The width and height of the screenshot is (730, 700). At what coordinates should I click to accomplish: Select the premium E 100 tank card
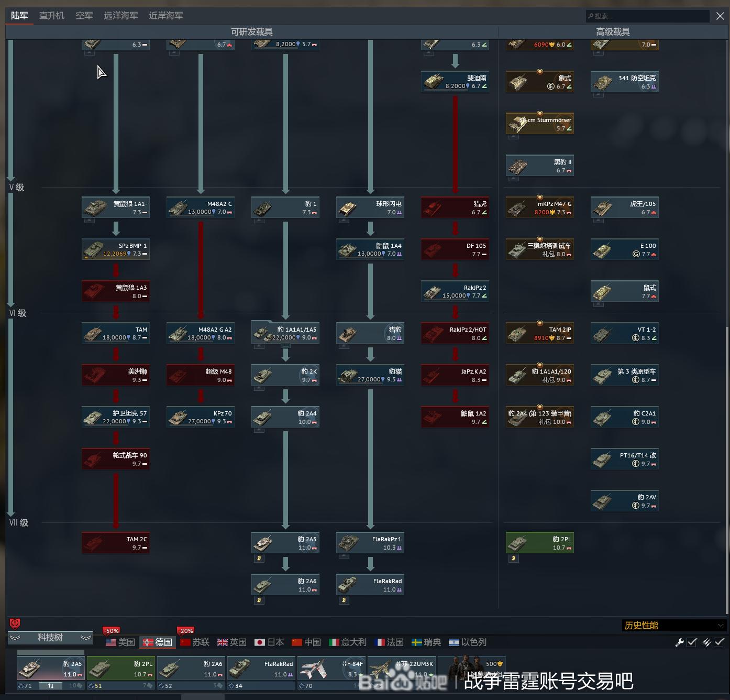pos(625,249)
